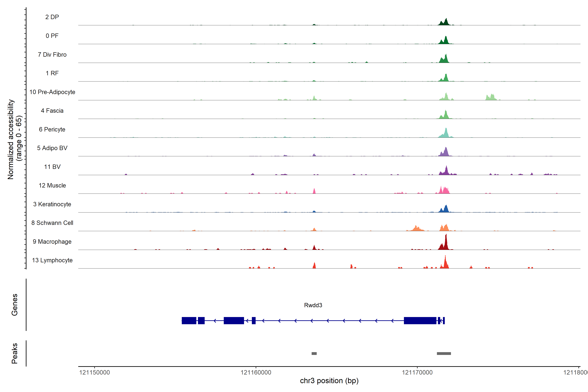Click the 2 DP track label
Screen dimensions: 588x392
pos(52,17)
